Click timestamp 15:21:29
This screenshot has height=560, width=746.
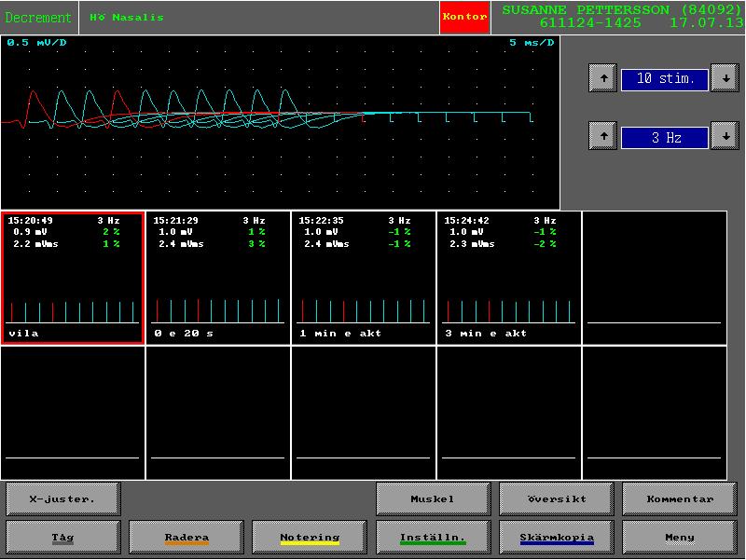[x=175, y=221]
